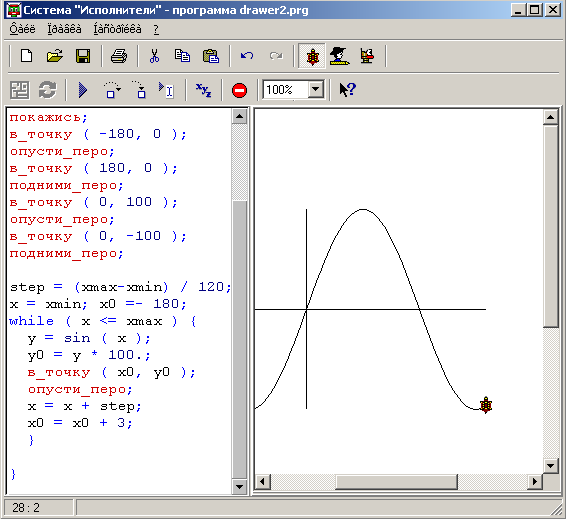Click the New file icon
The image size is (566, 519).
click(x=26, y=56)
